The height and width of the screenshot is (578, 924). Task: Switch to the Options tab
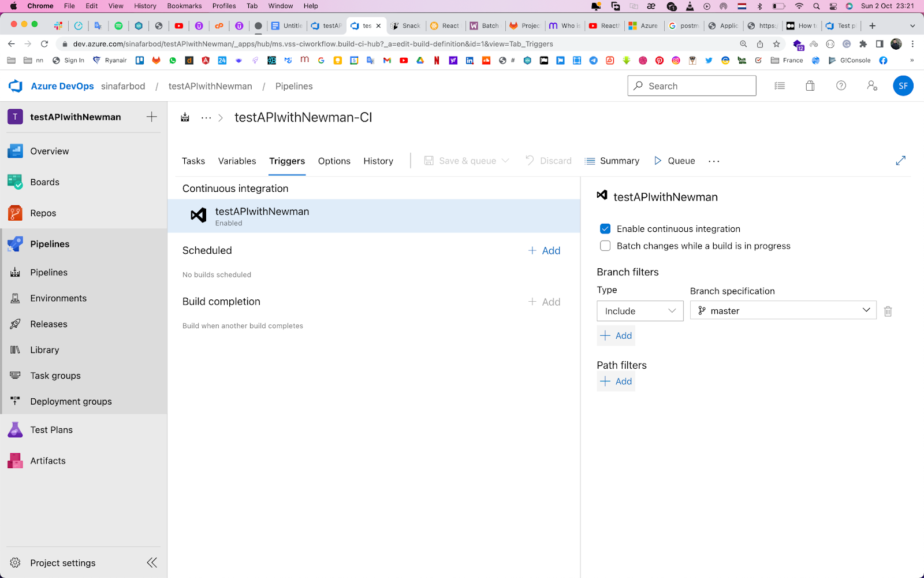334,161
